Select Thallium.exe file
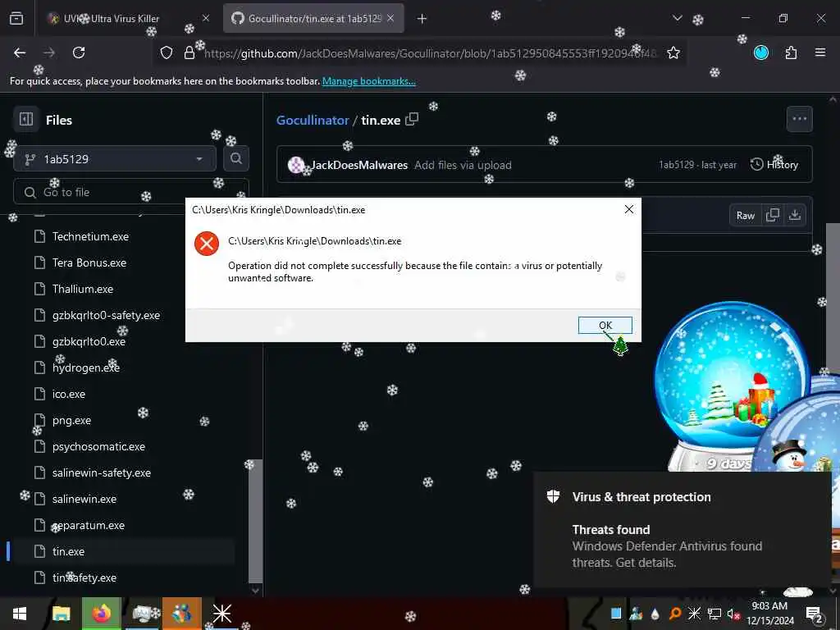 (83, 289)
